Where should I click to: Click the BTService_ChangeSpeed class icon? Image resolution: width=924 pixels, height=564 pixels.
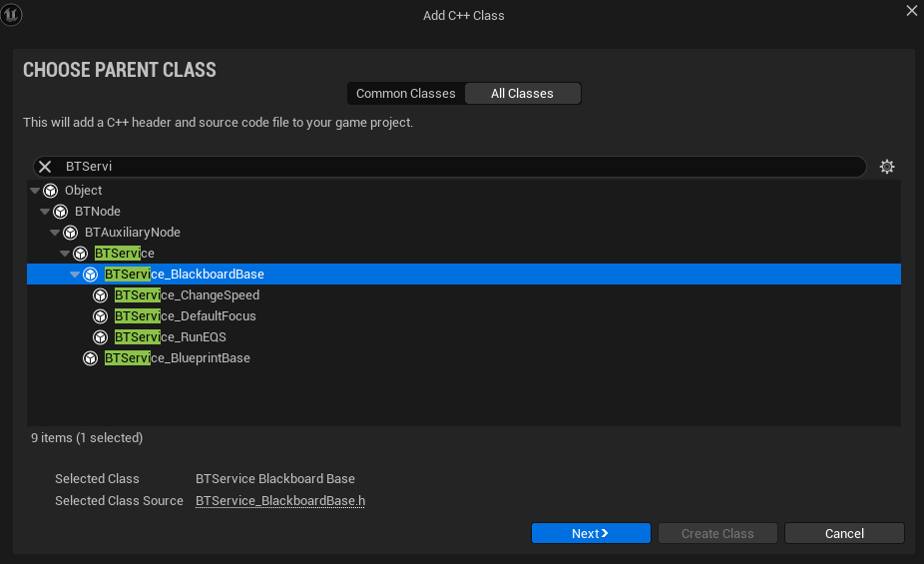[x=101, y=295]
